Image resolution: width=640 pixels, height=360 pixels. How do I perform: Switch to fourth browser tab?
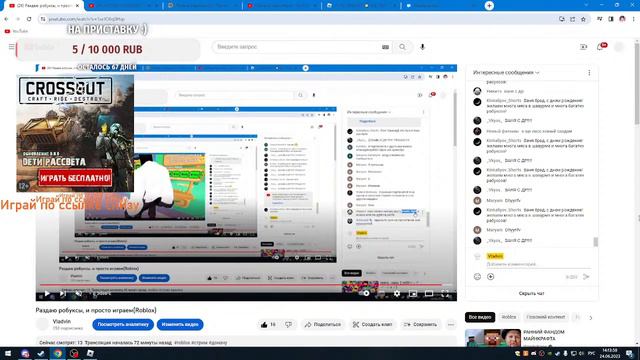[x=282, y=6]
